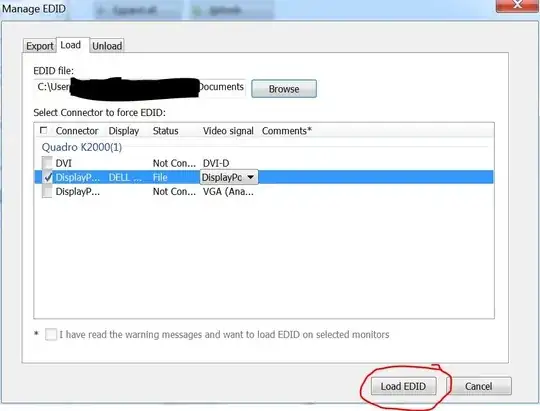The image size is (540, 411).
Task: Select the VGA (Ana... video signal cell
Action: 228,192
